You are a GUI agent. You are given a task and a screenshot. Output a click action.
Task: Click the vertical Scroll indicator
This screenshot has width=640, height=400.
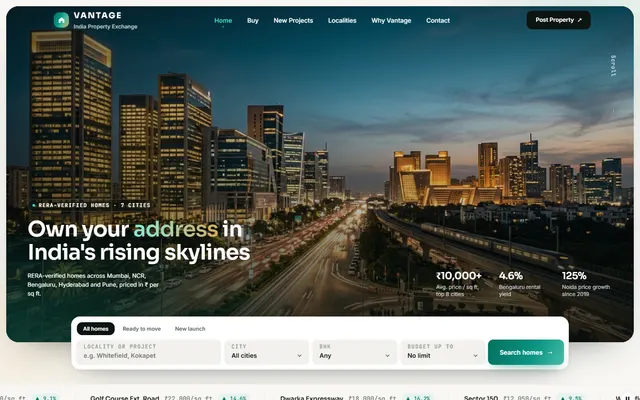click(613, 65)
